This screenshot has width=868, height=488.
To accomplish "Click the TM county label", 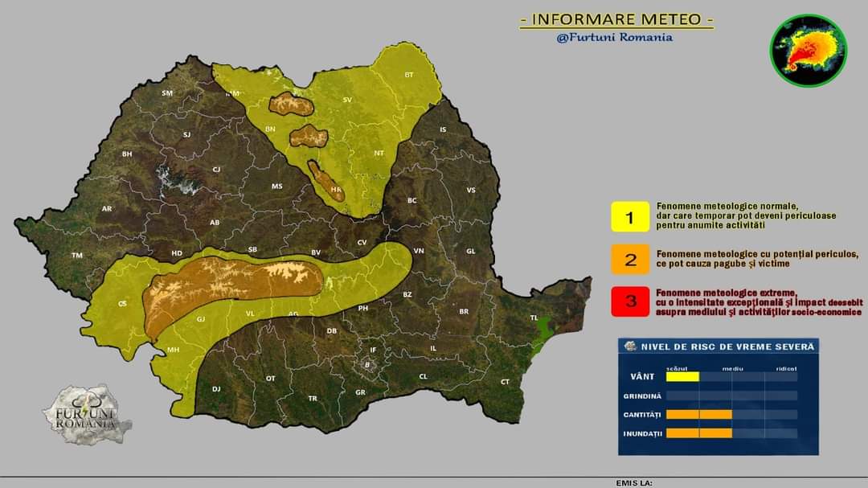I will [x=77, y=255].
